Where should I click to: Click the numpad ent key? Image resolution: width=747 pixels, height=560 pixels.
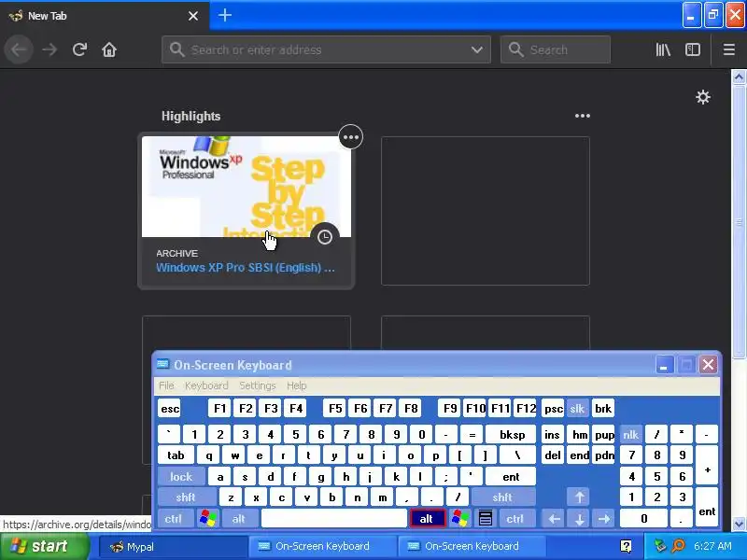pyautogui.click(x=707, y=507)
